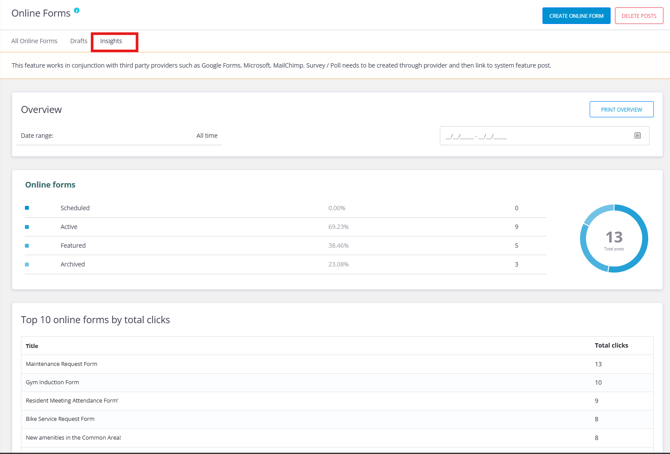Open the calendar icon in date field
Viewport: 670px width, 454px height.
(637, 136)
